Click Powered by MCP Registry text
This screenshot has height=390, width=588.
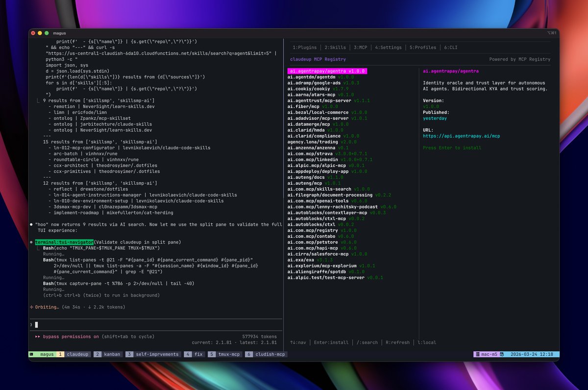(x=520, y=59)
